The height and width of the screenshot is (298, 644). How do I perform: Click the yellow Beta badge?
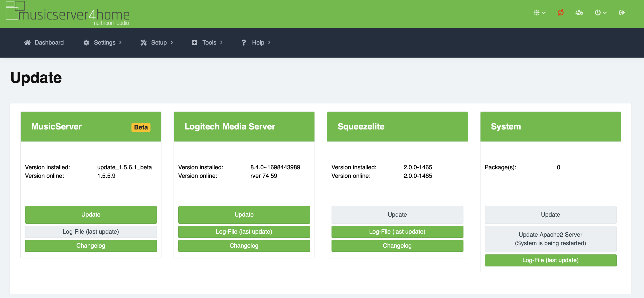tap(141, 127)
